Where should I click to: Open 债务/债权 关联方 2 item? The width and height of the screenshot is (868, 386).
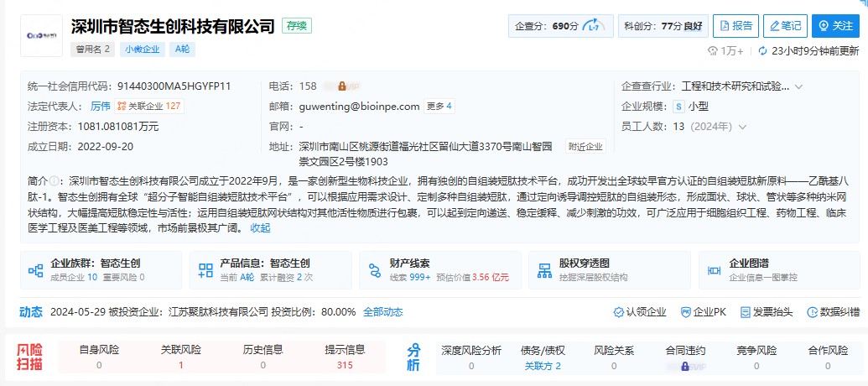click(543, 357)
